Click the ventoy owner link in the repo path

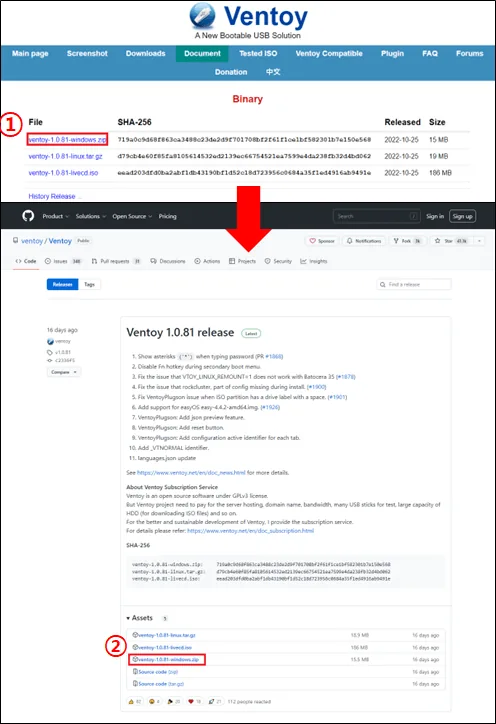point(32,241)
